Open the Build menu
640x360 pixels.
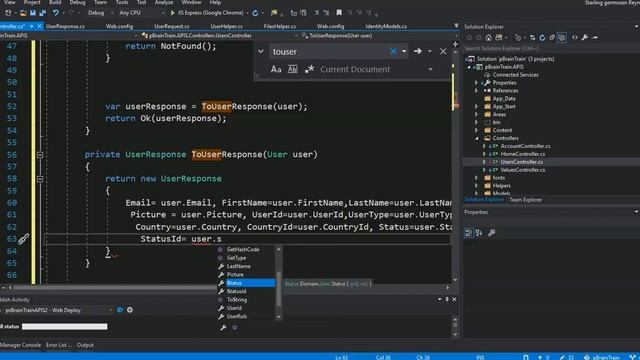pyautogui.click(x=55, y=2)
